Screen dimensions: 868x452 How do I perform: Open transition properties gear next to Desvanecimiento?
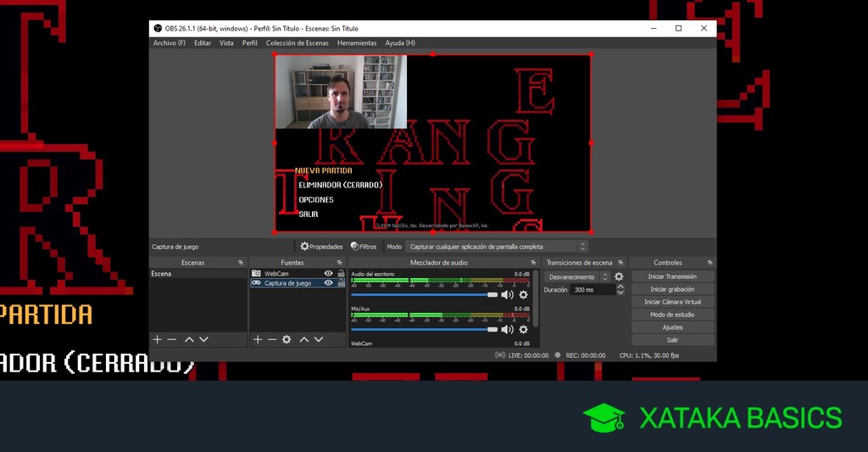(619, 276)
